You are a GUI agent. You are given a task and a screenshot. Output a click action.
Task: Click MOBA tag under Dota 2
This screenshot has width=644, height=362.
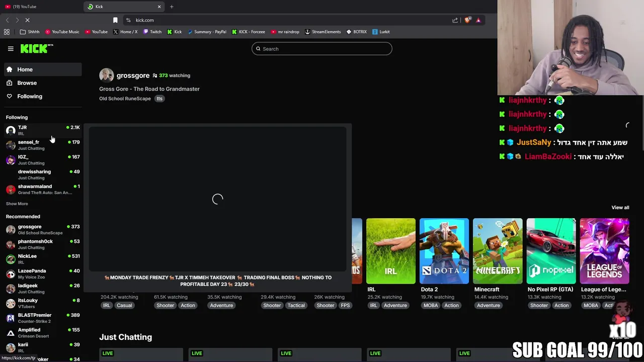click(x=431, y=305)
